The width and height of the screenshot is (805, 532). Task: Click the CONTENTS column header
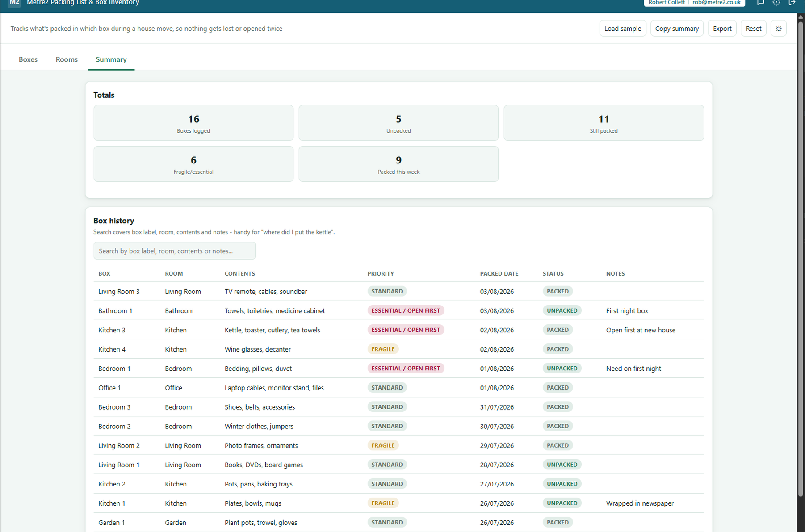(240, 274)
